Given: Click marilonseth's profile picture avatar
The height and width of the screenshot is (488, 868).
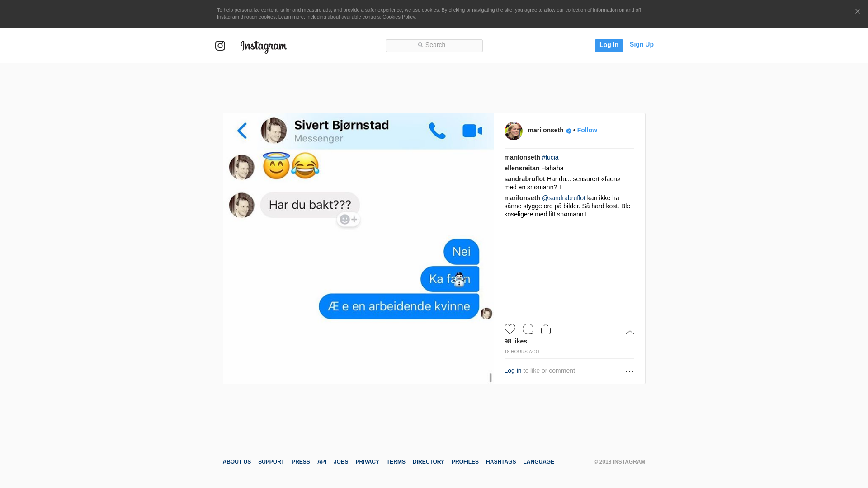Looking at the screenshot, I should [514, 131].
